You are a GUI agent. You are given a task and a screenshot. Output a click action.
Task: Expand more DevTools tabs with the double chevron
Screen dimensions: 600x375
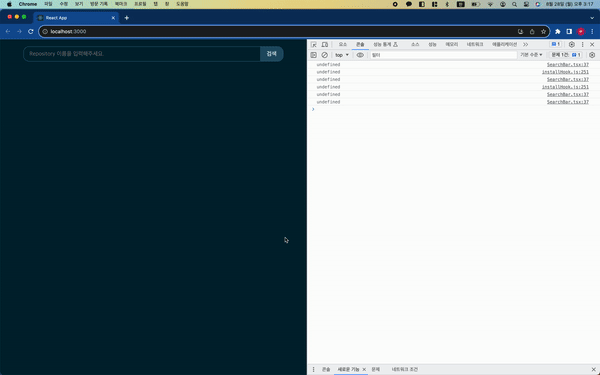[x=526, y=44]
